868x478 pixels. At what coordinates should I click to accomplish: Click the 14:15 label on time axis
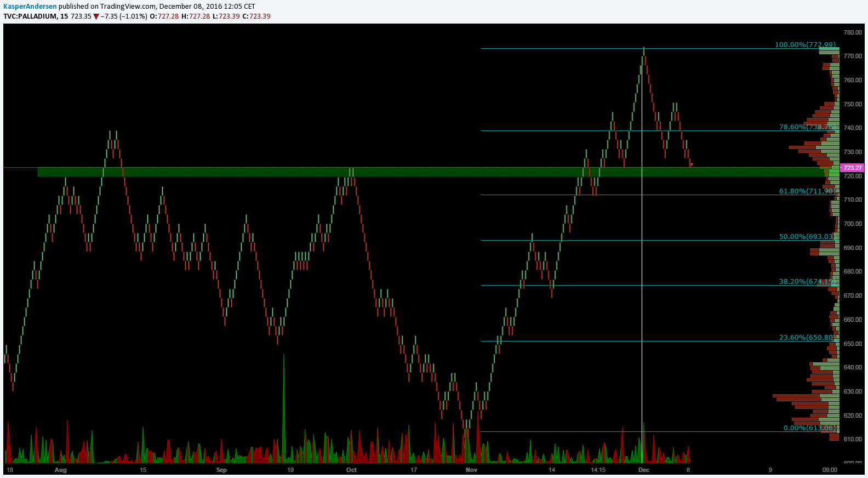598,470
